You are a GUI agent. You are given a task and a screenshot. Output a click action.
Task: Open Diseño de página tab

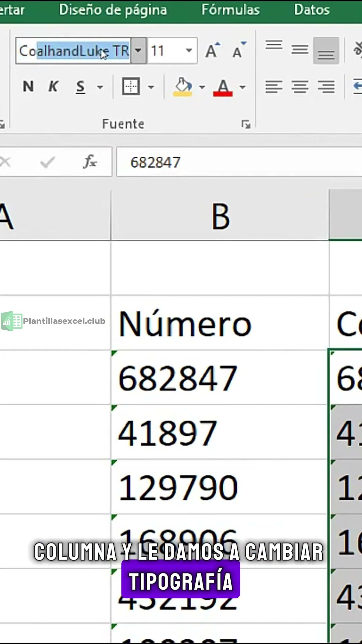pos(113,10)
